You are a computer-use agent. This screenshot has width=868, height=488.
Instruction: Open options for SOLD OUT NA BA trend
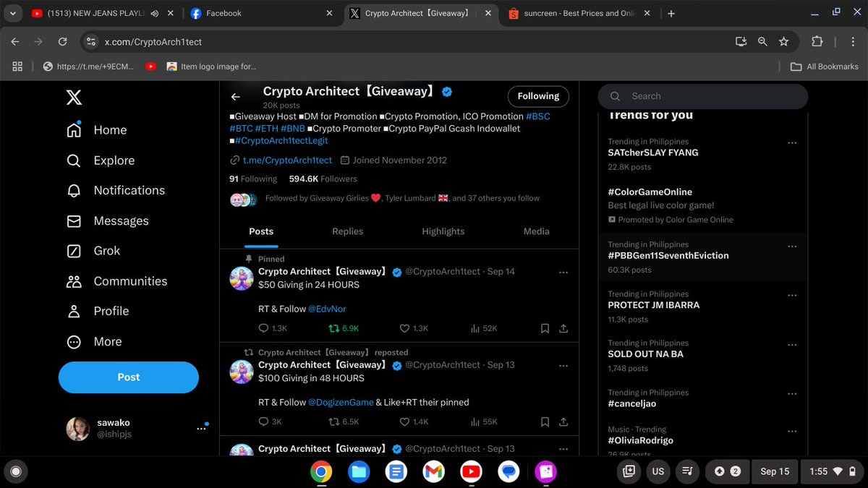[x=792, y=344]
